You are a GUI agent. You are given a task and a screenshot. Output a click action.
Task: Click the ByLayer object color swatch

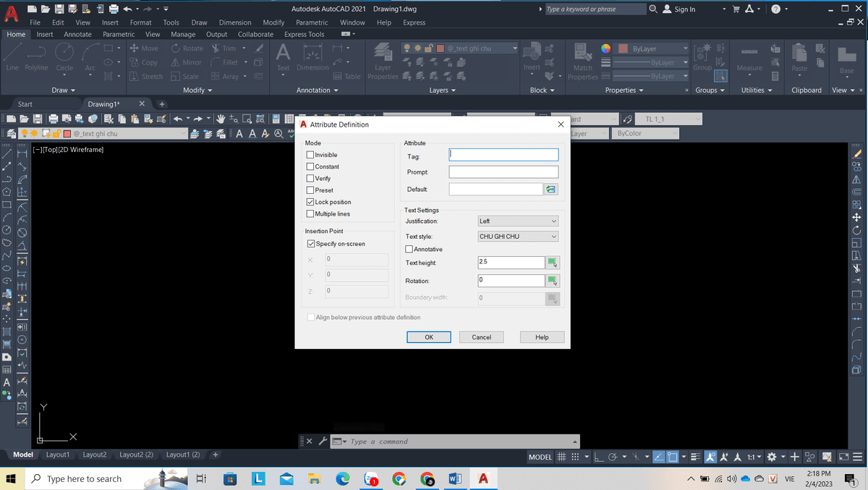(x=623, y=48)
